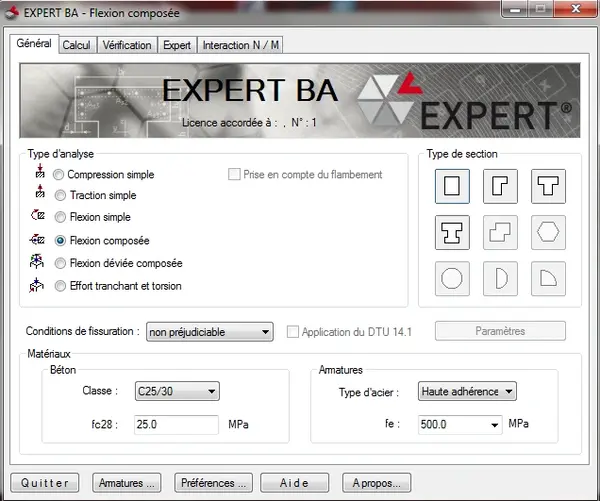The width and height of the screenshot is (600, 501).
Task: Click the Flexion déviée composée icon
Action: pyautogui.click(x=37, y=261)
